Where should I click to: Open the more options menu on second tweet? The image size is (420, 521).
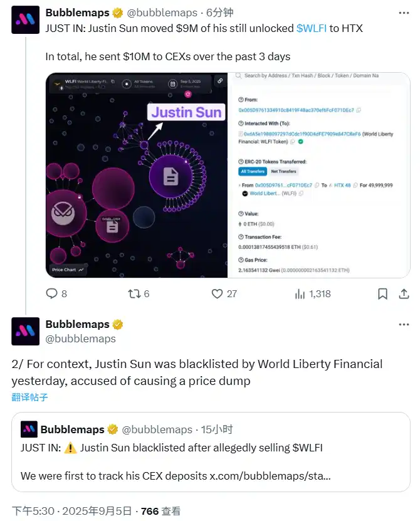[404, 325]
